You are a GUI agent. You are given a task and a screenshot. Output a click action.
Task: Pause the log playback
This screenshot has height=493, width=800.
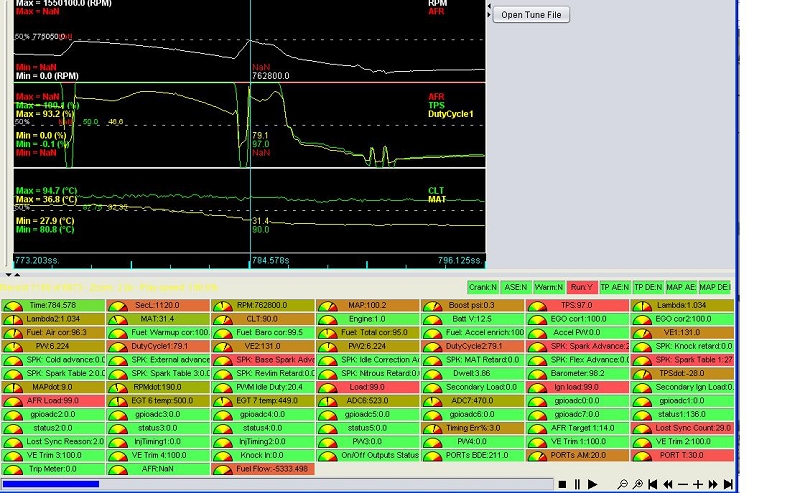(577, 484)
